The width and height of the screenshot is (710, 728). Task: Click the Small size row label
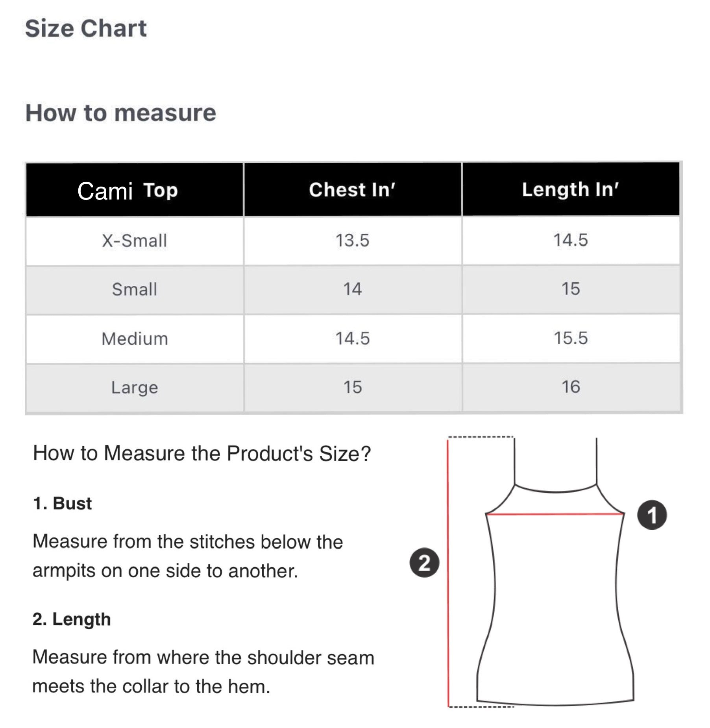click(135, 289)
